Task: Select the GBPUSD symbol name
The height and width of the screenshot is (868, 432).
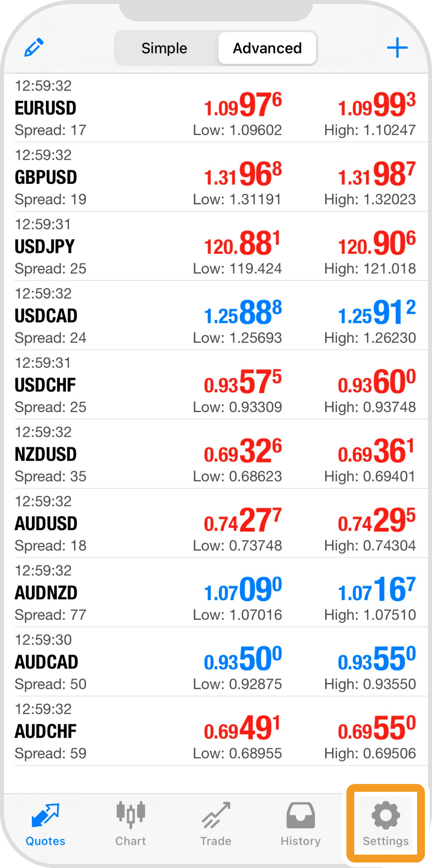Action: 46,177
